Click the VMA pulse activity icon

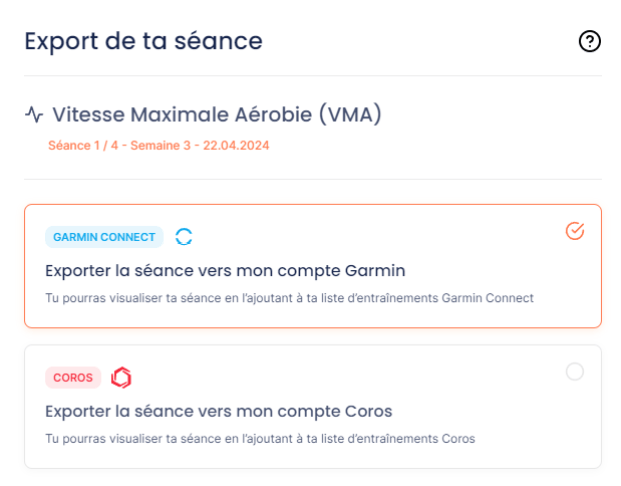34,115
